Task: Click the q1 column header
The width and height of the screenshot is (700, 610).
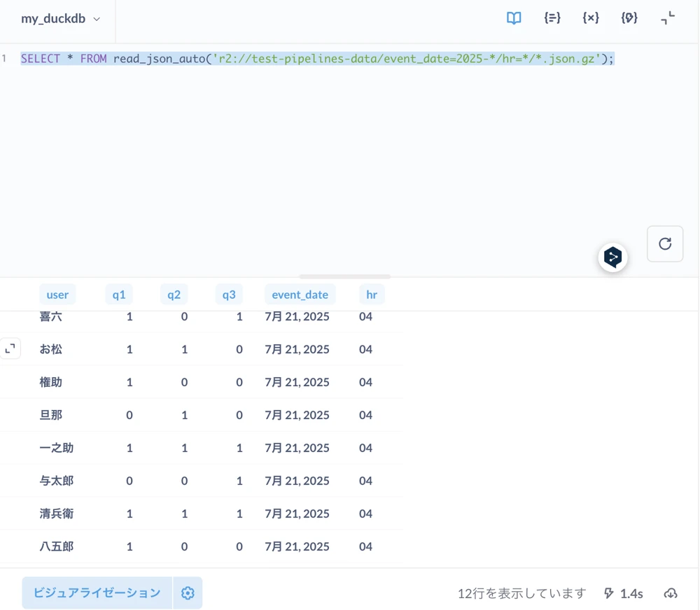Action: tap(119, 295)
